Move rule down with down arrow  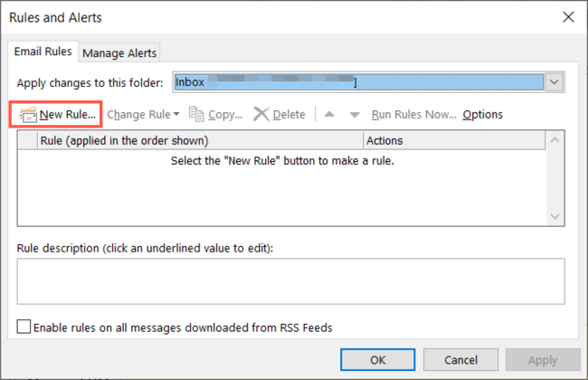tap(355, 115)
